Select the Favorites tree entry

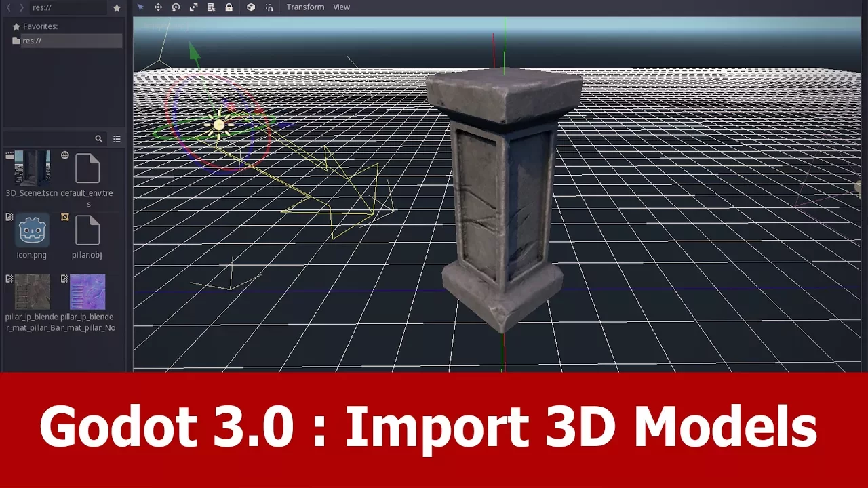point(40,26)
